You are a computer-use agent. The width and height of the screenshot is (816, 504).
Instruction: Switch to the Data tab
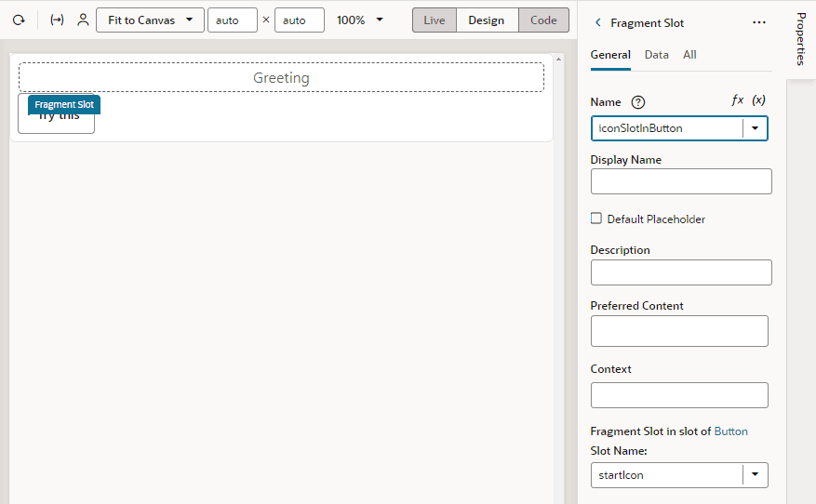pyautogui.click(x=657, y=55)
